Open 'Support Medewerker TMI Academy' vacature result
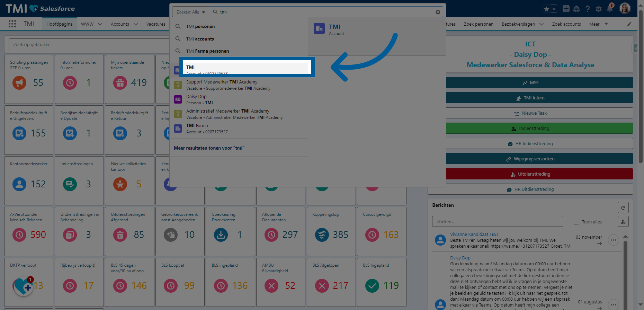644x310 pixels. click(x=239, y=85)
